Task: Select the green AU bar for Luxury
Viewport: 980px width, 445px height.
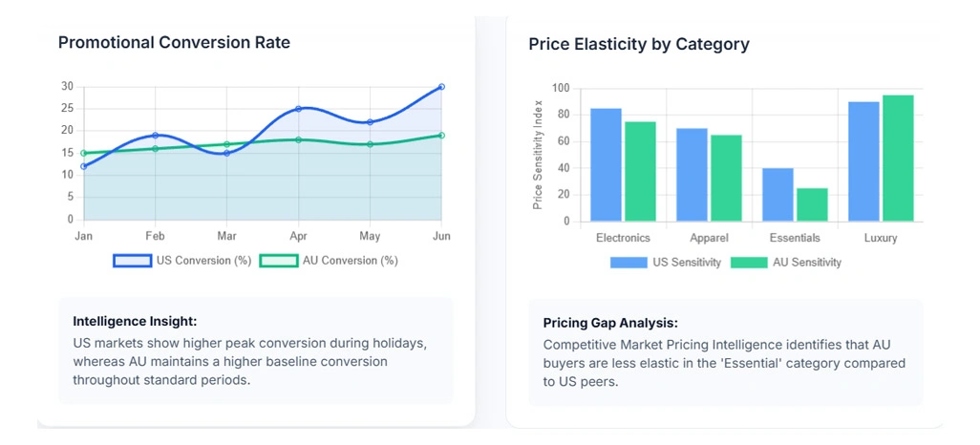Action: (898, 158)
